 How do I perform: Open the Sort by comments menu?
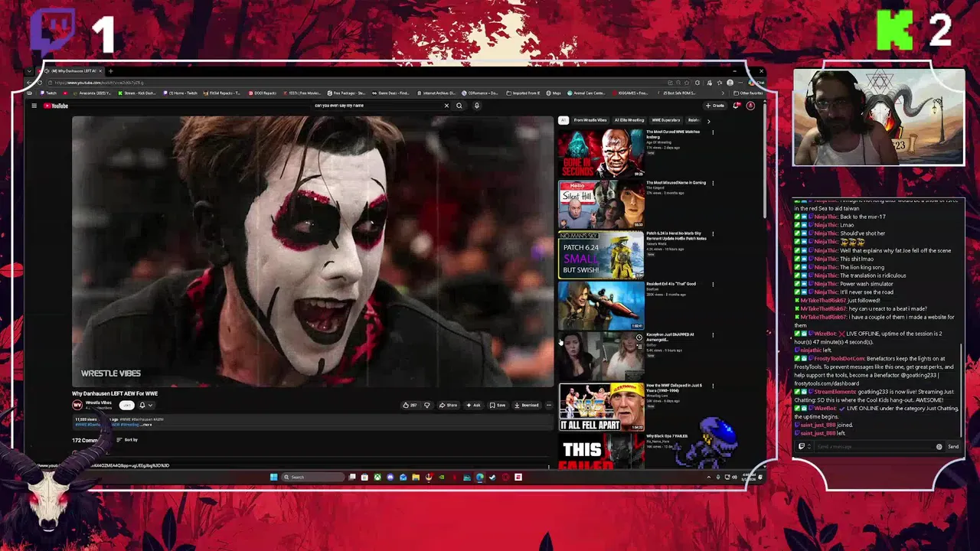(127, 440)
